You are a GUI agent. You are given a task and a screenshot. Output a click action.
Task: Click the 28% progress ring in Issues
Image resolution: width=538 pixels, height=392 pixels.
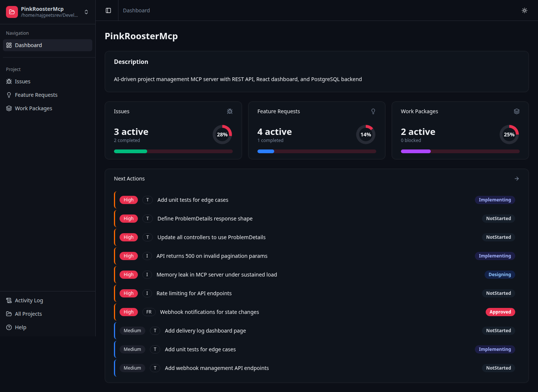222,135
